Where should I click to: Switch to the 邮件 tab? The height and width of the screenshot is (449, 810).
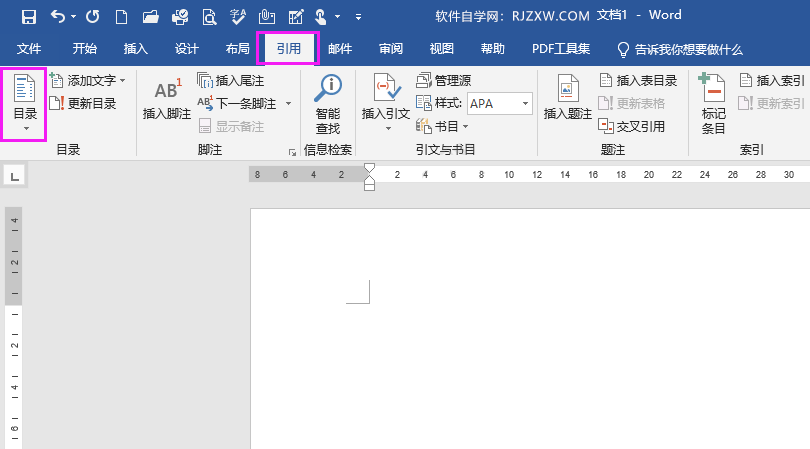[x=340, y=49]
